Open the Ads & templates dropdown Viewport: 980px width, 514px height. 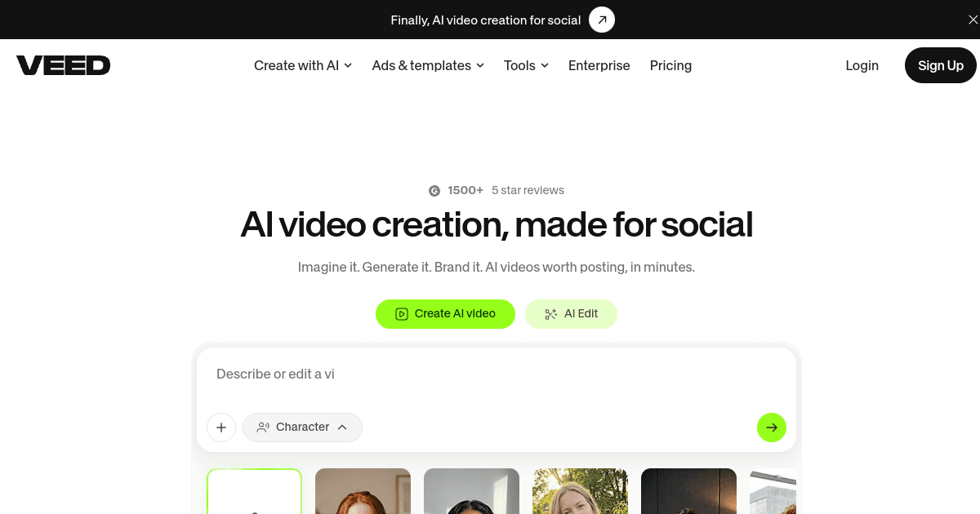(x=428, y=65)
